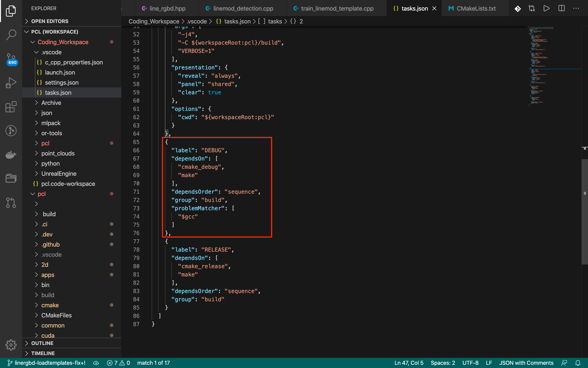Click Coding_Workspace in the breadcrumb
This screenshot has height=368, width=588.
(x=154, y=21)
